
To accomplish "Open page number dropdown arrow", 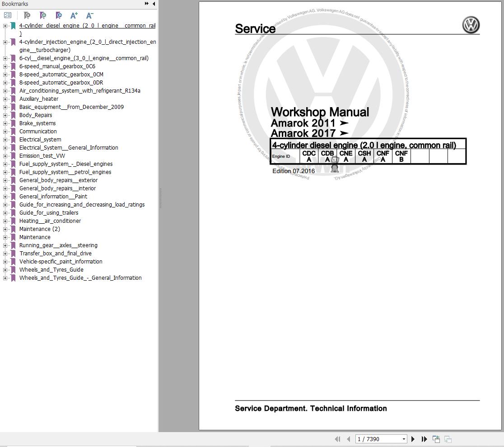I will coord(404,439).
